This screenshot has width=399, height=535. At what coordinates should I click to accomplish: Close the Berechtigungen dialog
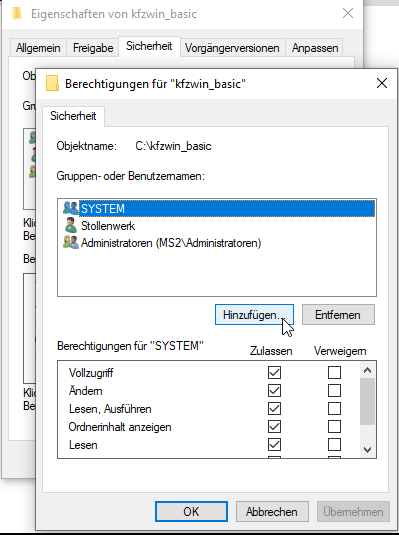point(382,83)
